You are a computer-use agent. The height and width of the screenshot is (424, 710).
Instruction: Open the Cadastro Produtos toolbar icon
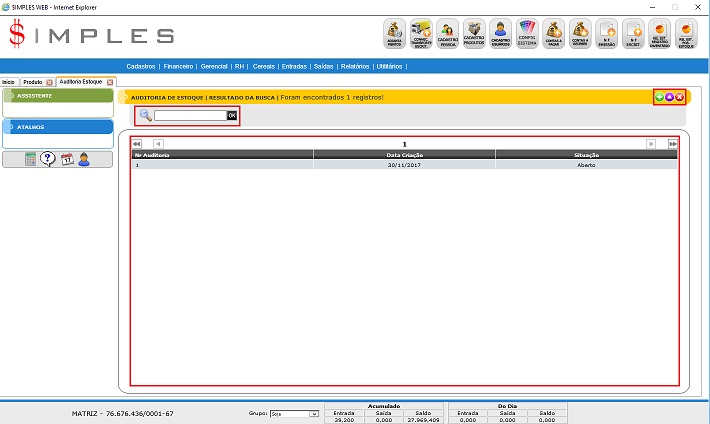475,34
